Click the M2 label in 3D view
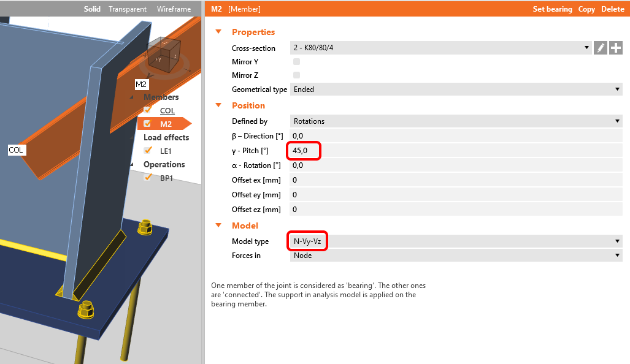The image size is (630, 364). pyautogui.click(x=142, y=85)
